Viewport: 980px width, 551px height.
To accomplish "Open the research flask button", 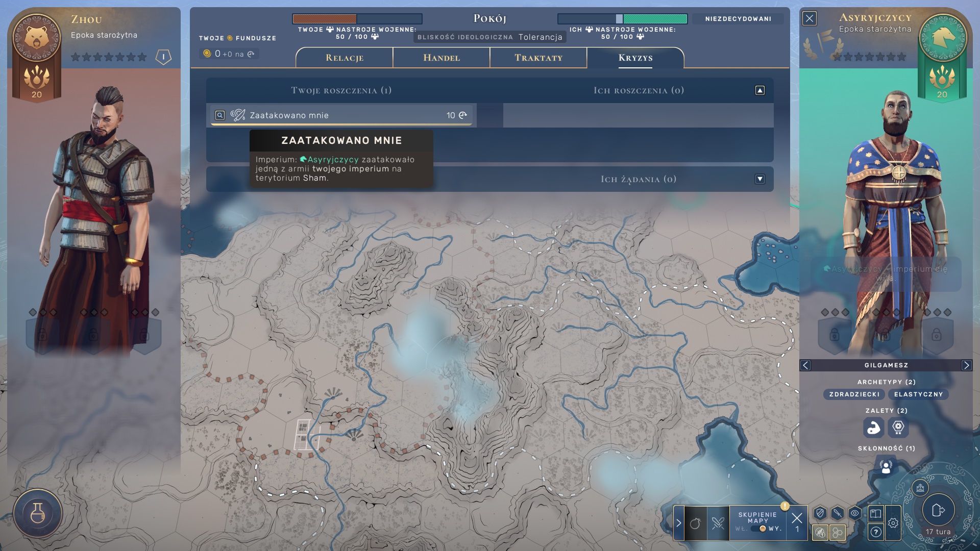I will coord(38,513).
